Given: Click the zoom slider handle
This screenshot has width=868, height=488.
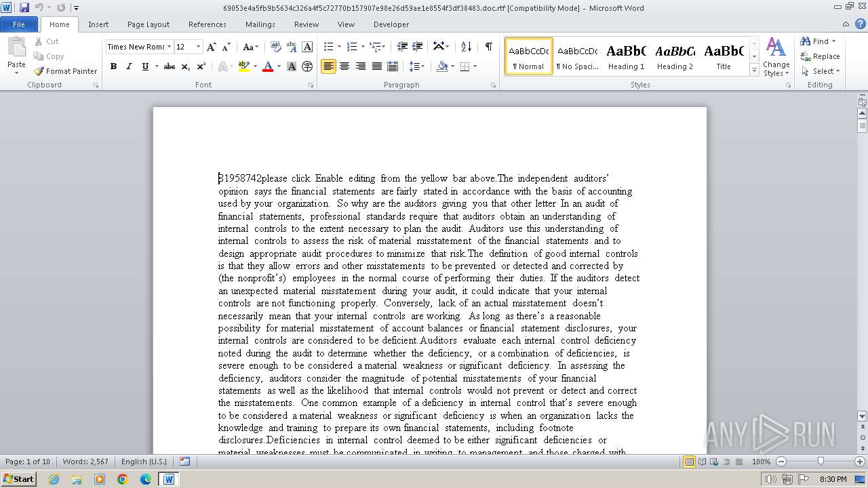Looking at the screenshot, I should (x=821, y=462).
